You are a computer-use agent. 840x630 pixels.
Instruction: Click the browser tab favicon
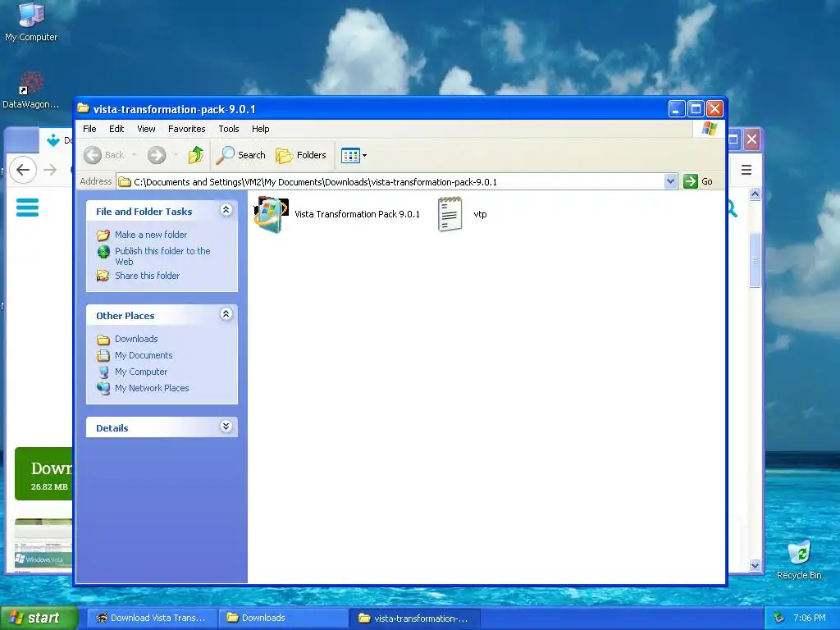click(x=53, y=140)
